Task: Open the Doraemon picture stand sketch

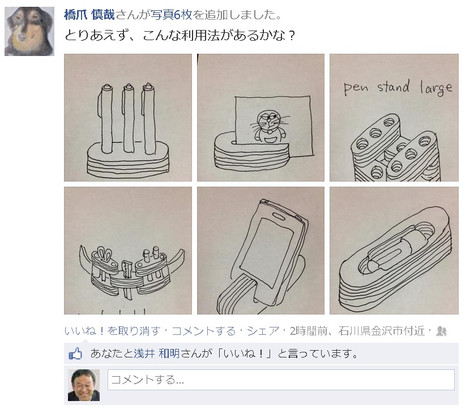Action: [x=261, y=118]
